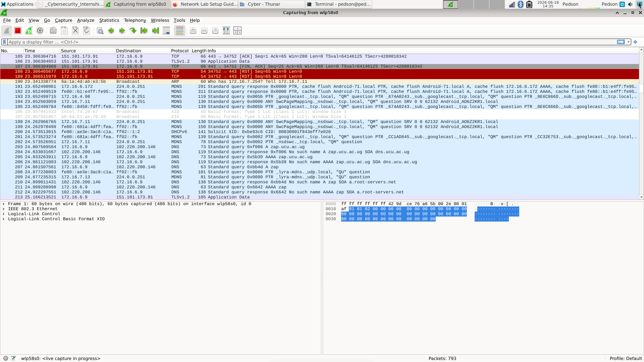The image size is (644, 362).
Task: Expand the Frame 1 details tree row
Action: click(4, 204)
